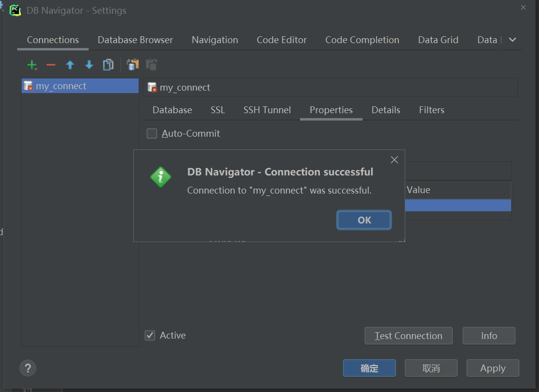Duplicate the connection with the copy icon
Screen dimensions: 539x392
pos(108,65)
